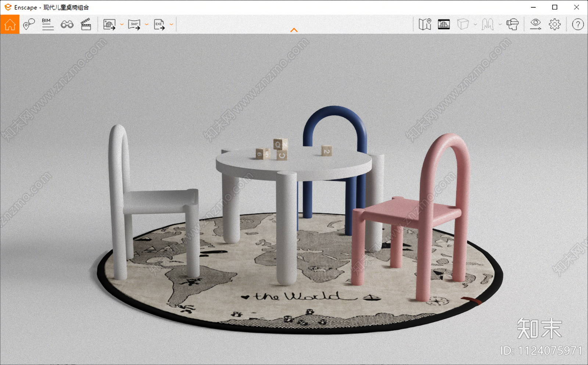Open the collaborative annotations pin icon
Screen dimensions: 588x365
(x=29, y=25)
